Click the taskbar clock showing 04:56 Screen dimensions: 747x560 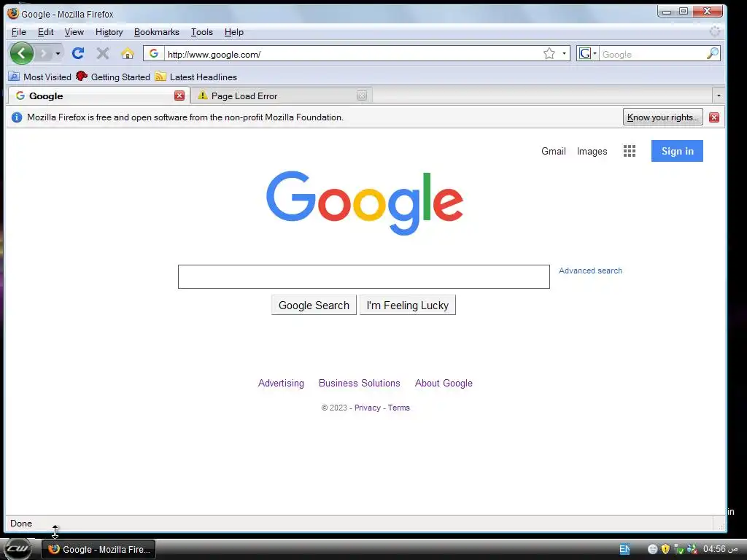(x=720, y=549)
